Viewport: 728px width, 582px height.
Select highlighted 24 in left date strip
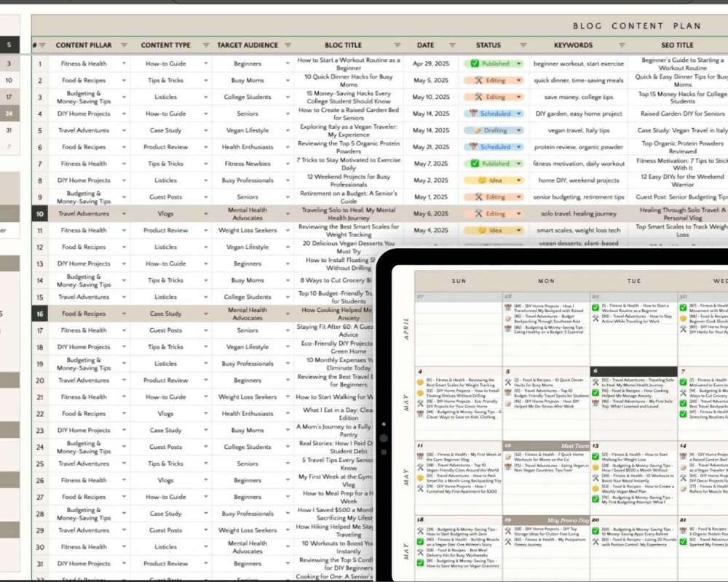(x=9, y=113)
